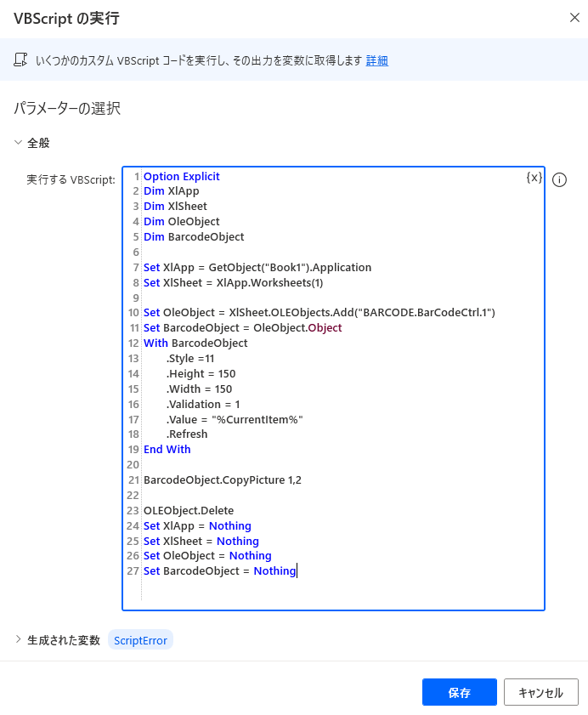Viewport: 588px width, 715px height.
Task: Close the VBScript の実行 dialog
Action: (574, 17)
